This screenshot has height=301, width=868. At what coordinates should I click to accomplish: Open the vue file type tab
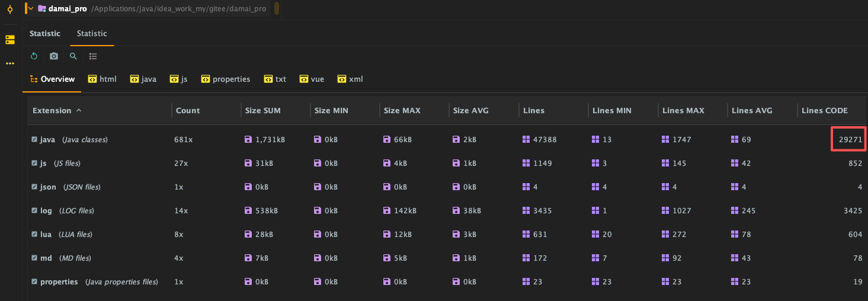312,79
